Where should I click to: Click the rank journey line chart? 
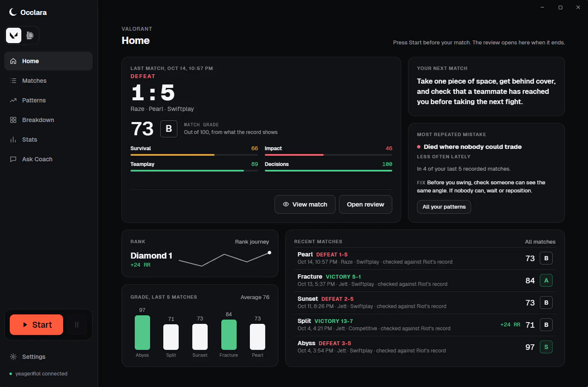tap(224, 259)
